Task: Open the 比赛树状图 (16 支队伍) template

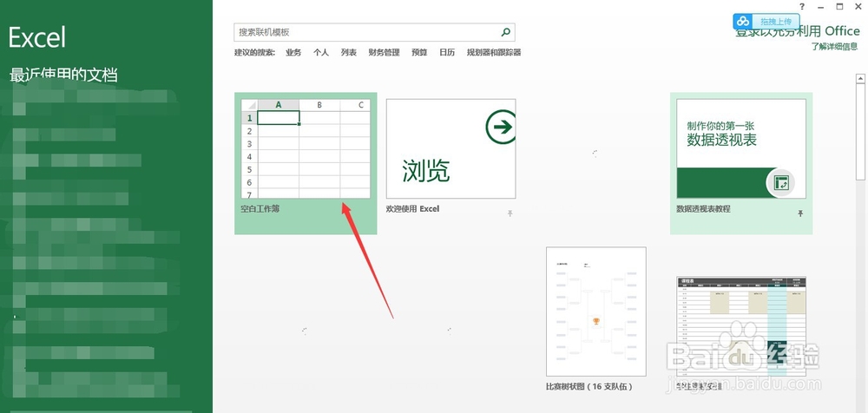Action: click(596, 311)
